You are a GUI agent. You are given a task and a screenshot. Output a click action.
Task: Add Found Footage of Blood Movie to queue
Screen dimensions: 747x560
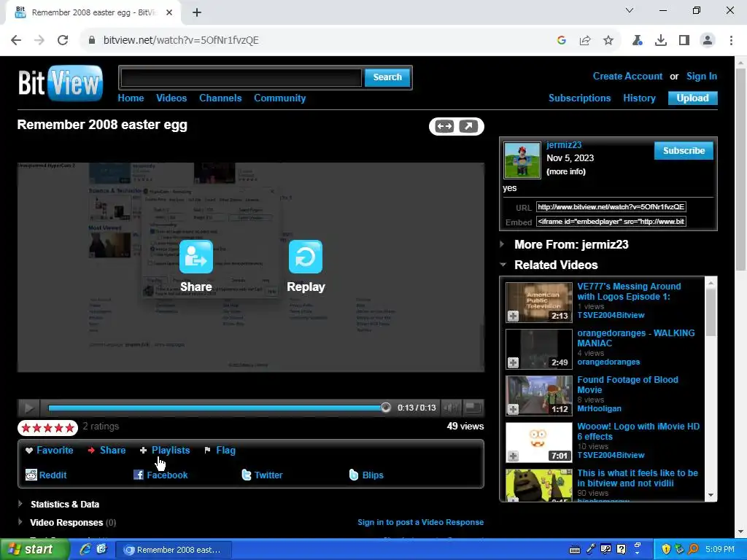(513, 409)
